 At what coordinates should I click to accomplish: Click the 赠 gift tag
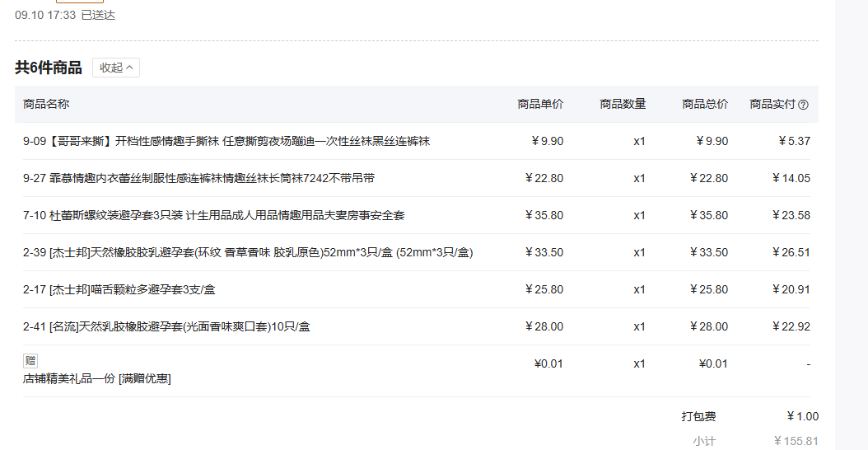tap(30, 361)
